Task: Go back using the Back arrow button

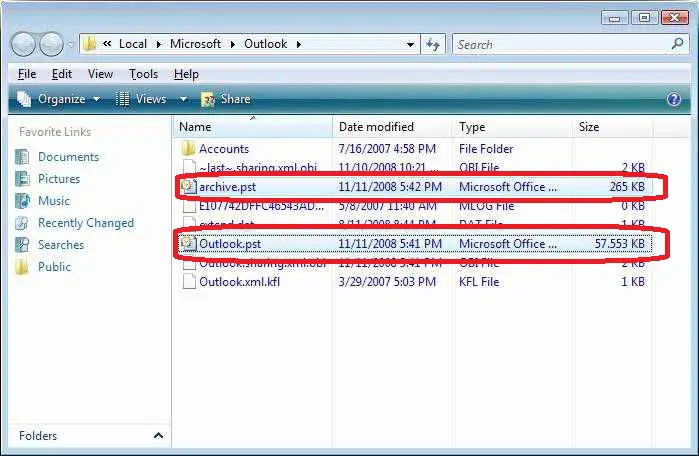Action: [x=23, y=44]
